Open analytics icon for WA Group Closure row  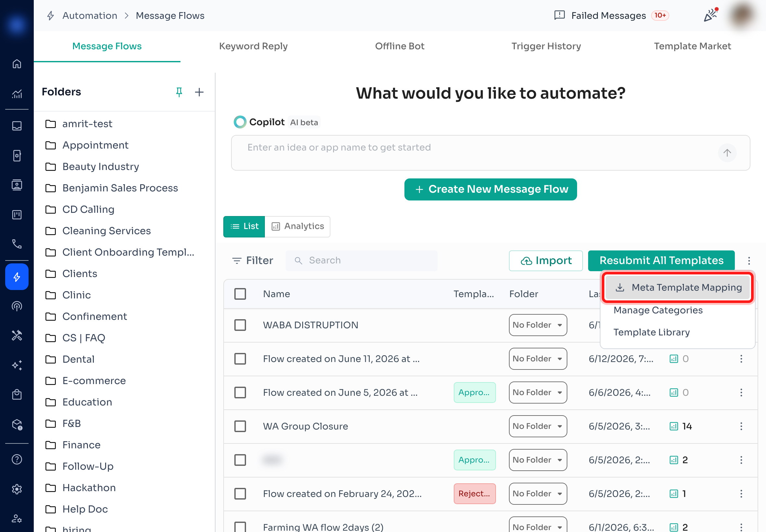tap(673, 426)
